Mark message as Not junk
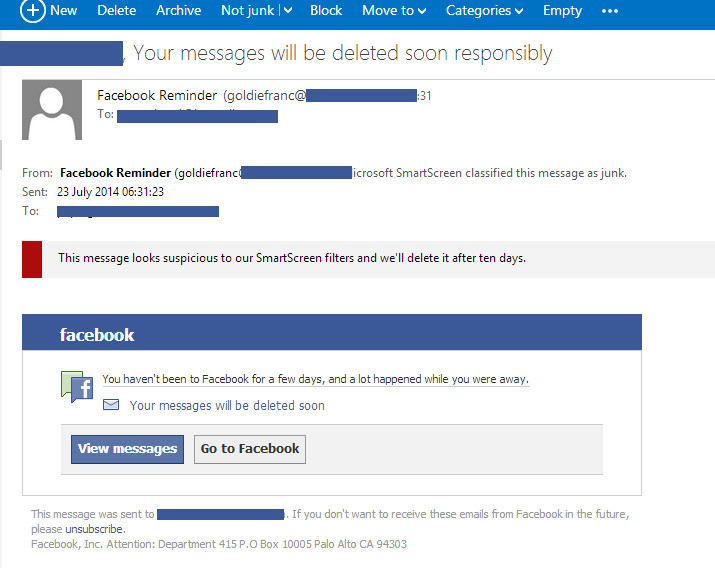 (248, 10)
